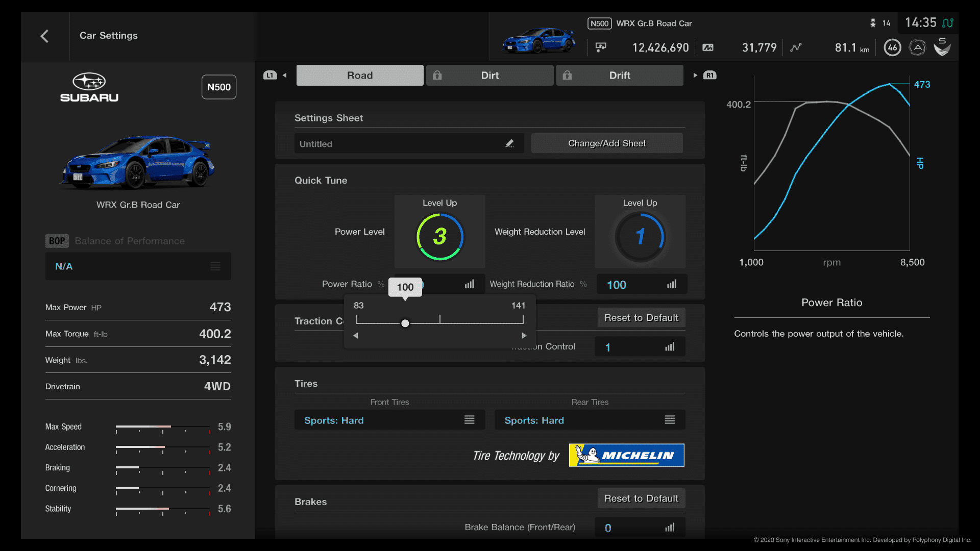Click the large WRX car image
The width and height of the screenshot is (980, 551).
point(138,162)
